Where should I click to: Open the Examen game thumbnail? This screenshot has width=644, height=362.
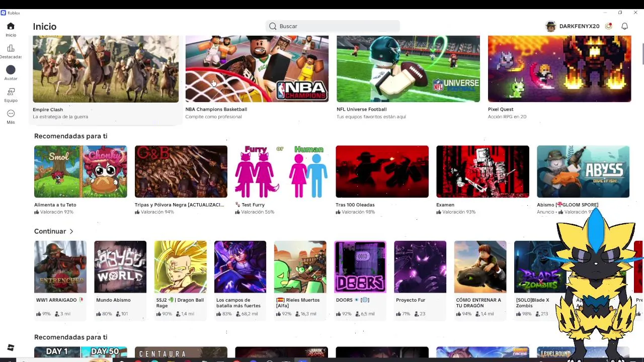[x=482, y=171]
